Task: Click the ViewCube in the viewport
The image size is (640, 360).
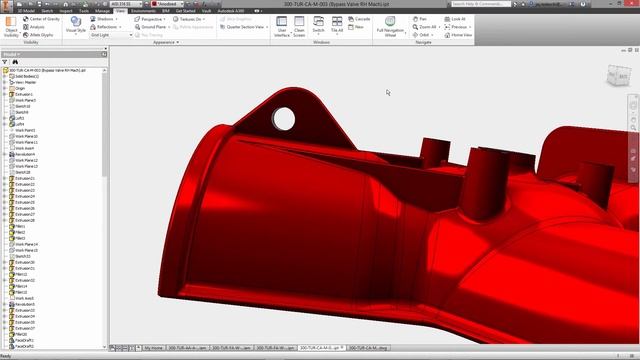Action: (x=618, y=76)
